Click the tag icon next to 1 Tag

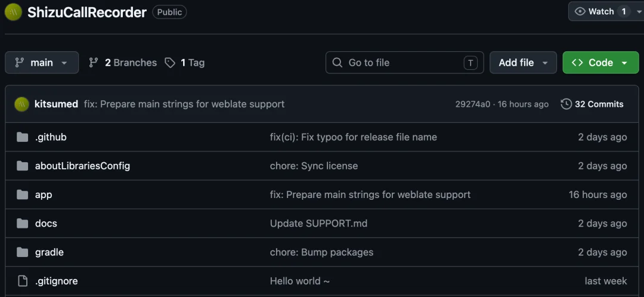(169, 63)
